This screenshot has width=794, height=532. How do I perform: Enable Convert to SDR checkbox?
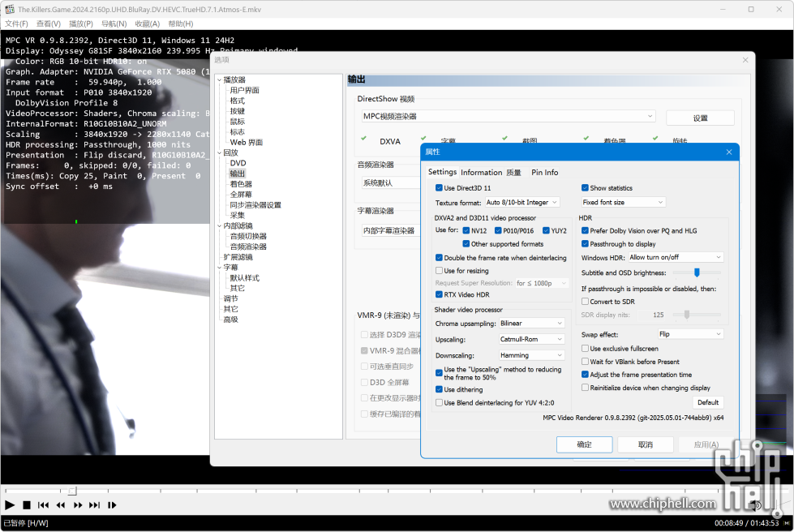click(x=585, y=301)
